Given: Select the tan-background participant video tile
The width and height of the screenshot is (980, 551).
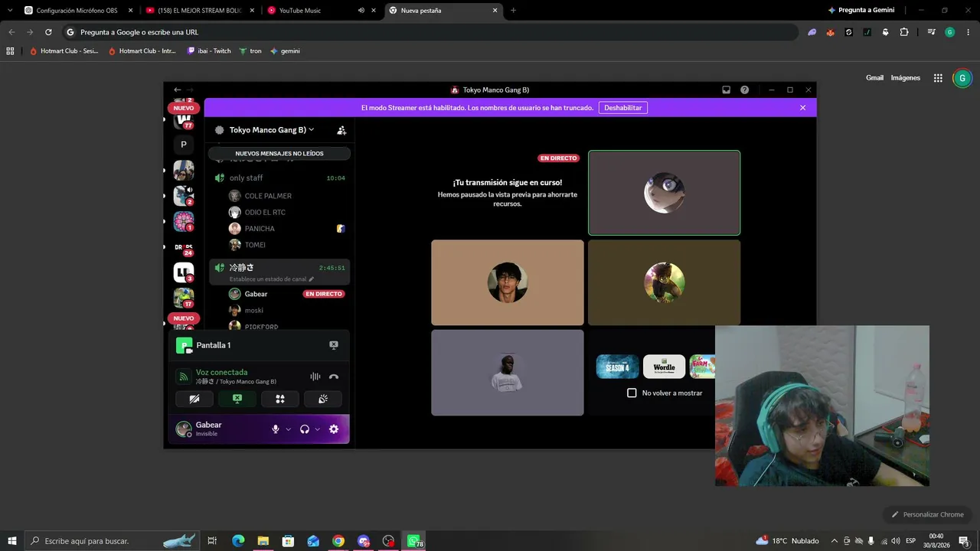Looking at the screenshot, I should tap(507, 282).
